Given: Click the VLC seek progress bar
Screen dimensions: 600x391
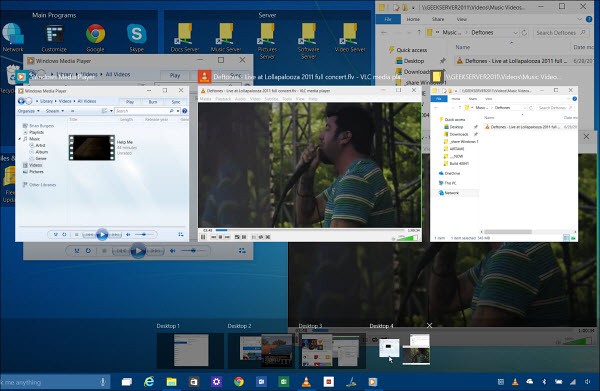Looking at the screenshot, I should point(310,230).
